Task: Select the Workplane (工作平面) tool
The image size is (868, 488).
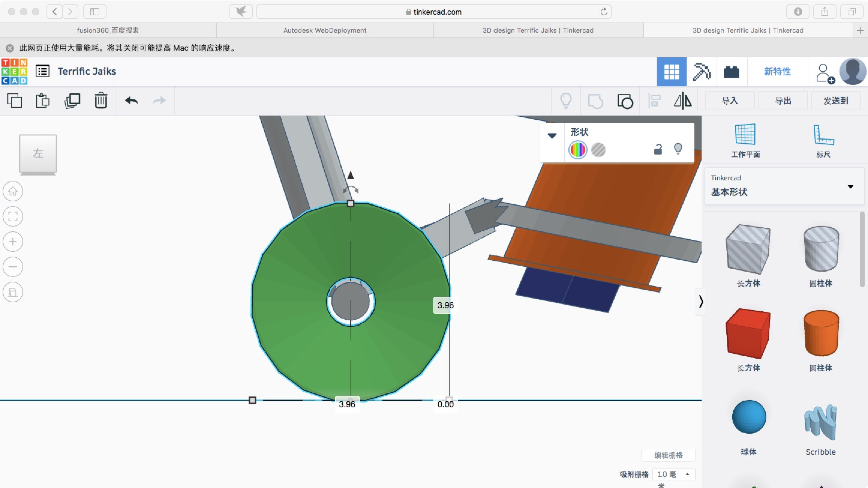Action: (746, 140)
